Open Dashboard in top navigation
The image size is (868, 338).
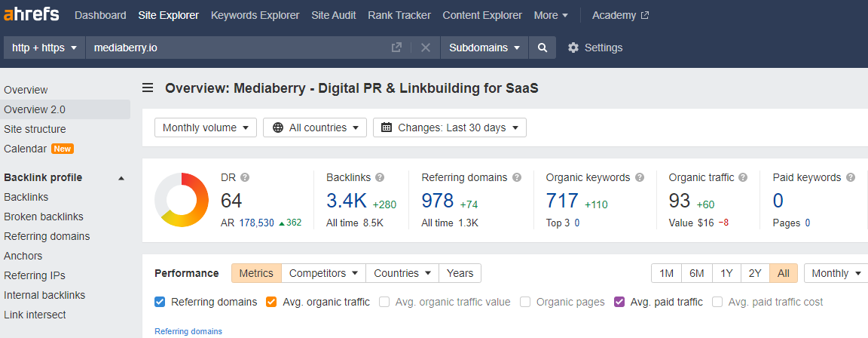(x=100, y=15)
